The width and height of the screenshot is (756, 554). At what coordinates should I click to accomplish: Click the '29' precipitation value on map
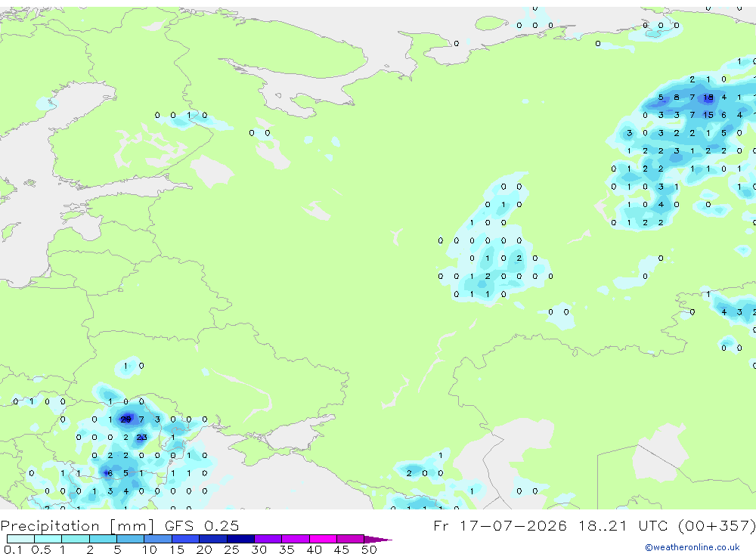(x=125, y=419)
